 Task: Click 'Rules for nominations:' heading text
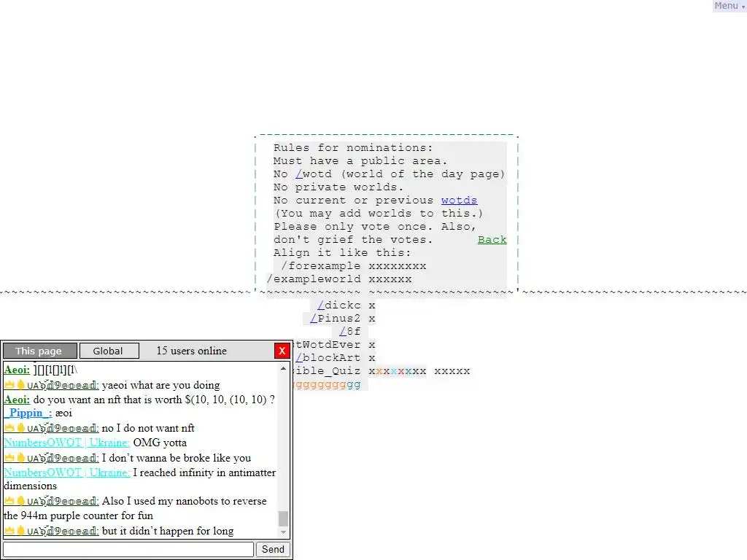pos(353,147)
